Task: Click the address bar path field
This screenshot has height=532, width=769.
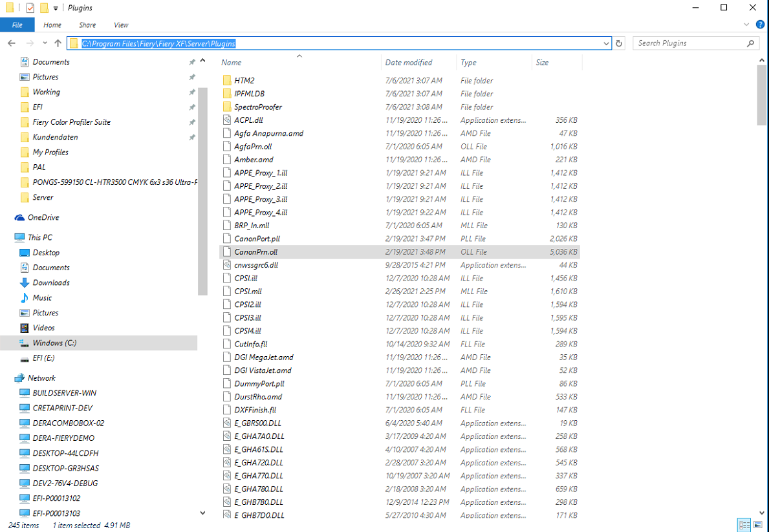Action: pyautogui.click(x=339, y=43)
